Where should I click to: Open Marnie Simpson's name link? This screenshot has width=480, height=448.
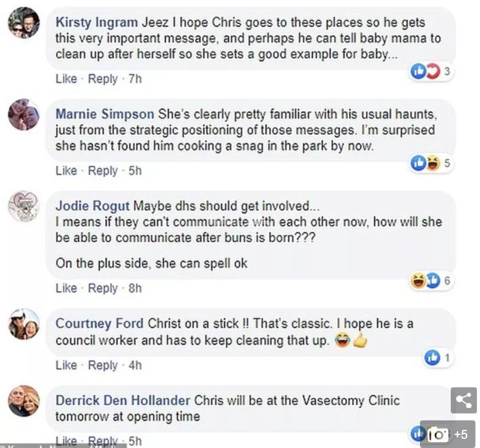(105, 114)
